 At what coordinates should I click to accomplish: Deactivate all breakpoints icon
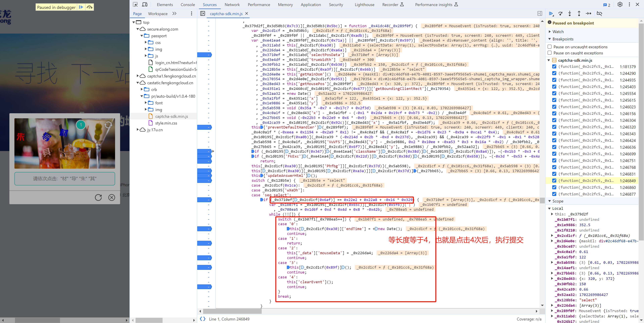pyautogui.click(x=599, y=13)
